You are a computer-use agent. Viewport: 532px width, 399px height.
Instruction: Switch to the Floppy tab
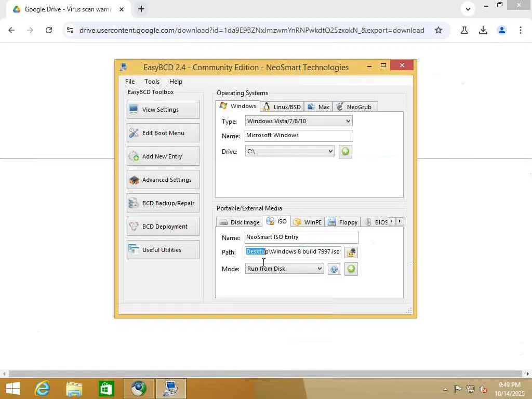point(343,222)
